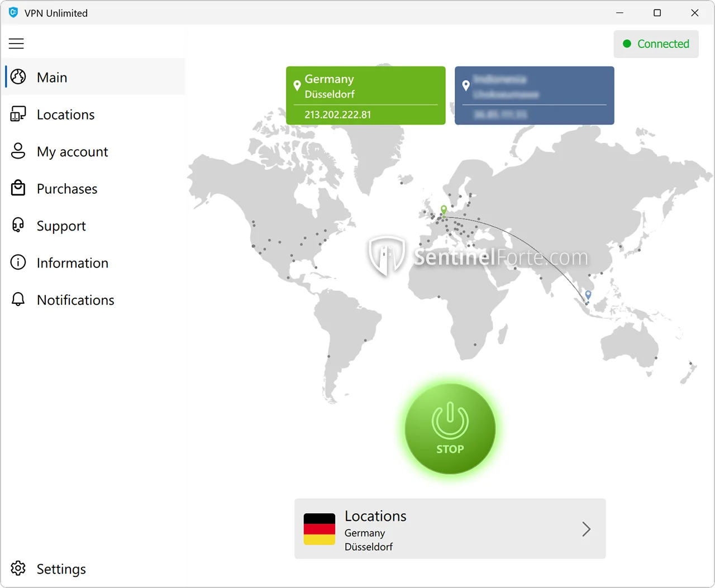Click the VPN Unlimited window title
Viewport: 715px width, 588px height.
[56, 13]
